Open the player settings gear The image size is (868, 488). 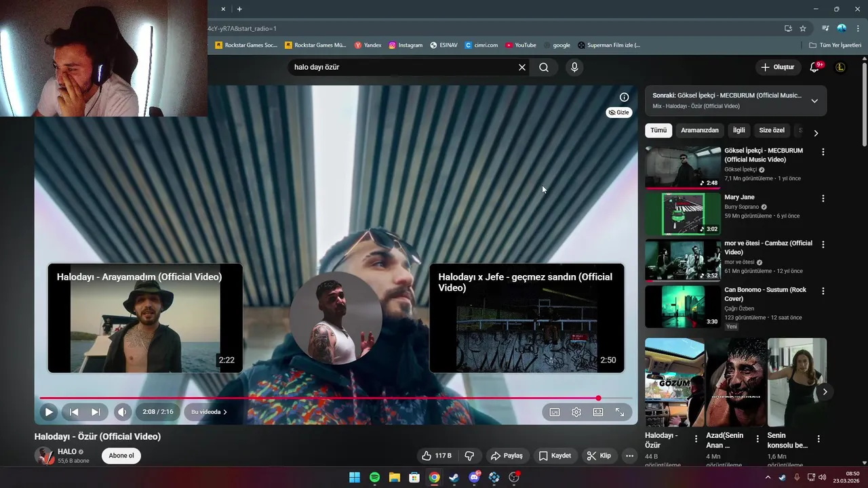point(576,411)
